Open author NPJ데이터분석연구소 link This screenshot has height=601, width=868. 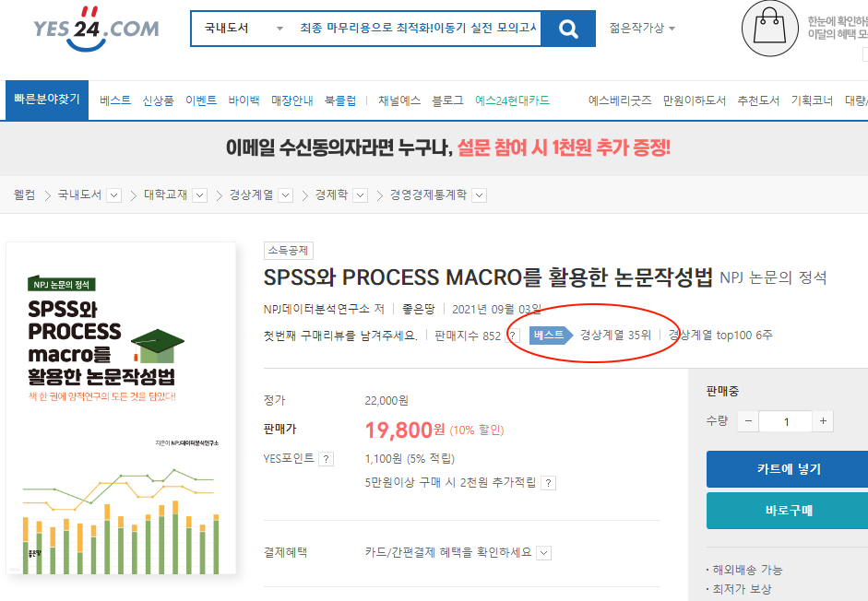tap(316, 309)
